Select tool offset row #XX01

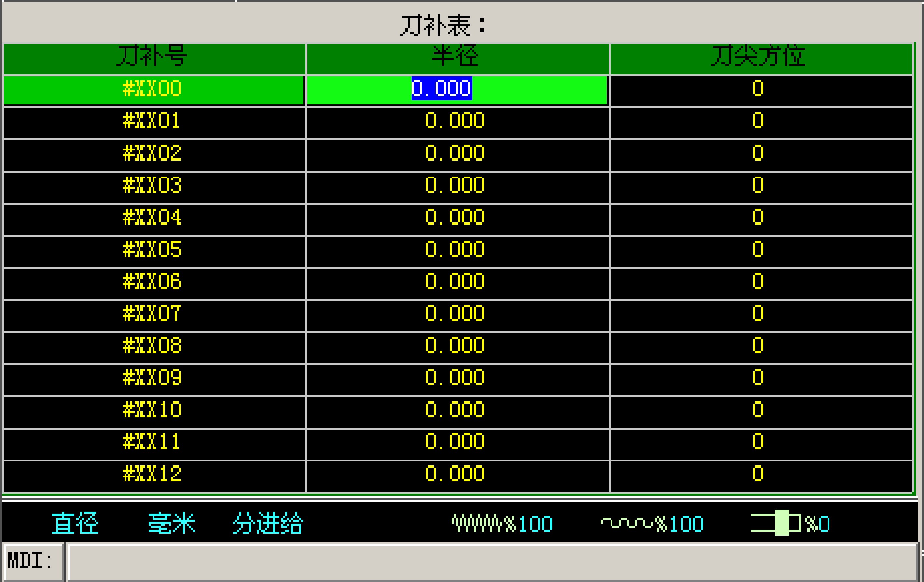click(154, 123)
